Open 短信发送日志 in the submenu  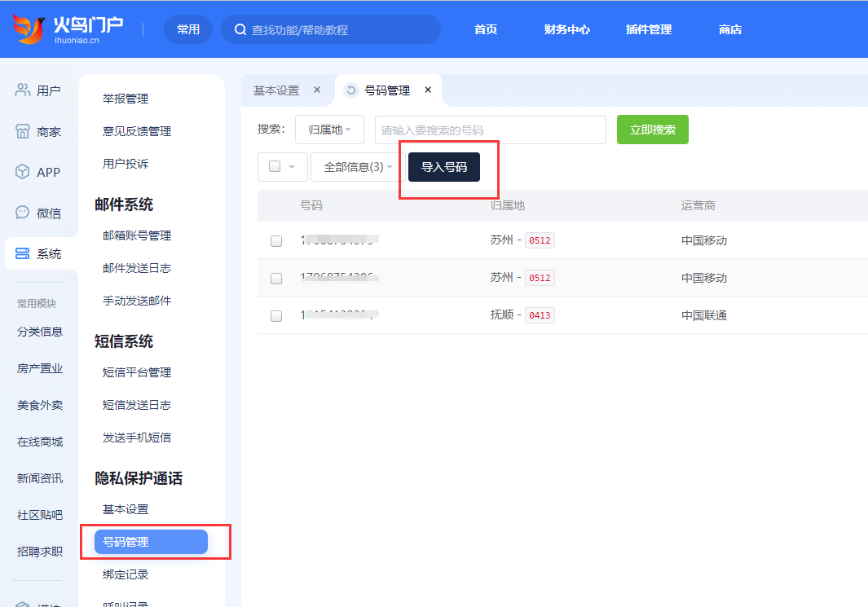pos(137,405)
